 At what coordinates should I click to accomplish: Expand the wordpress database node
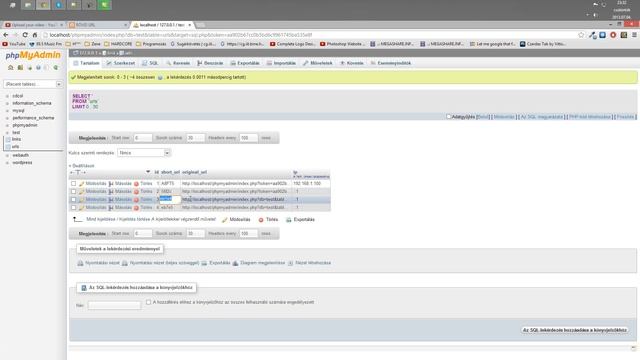point(7,162)
